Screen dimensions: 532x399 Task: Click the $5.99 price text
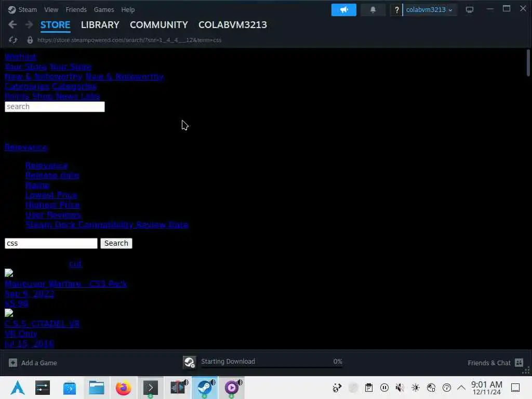[x=16, y=303]
